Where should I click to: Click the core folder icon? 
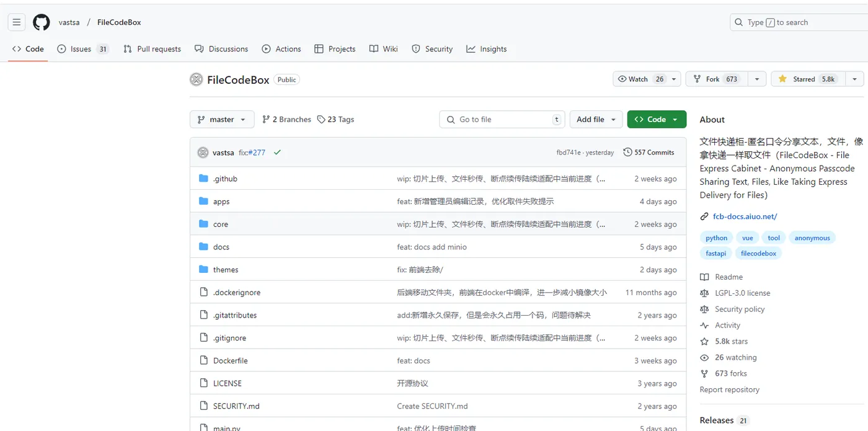(203, 224)
